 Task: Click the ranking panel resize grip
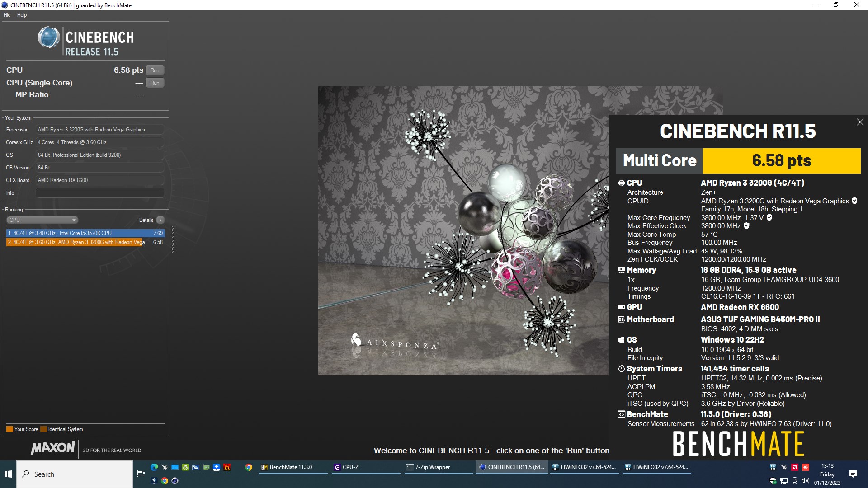pyautogui.click(x=173, y=239)
